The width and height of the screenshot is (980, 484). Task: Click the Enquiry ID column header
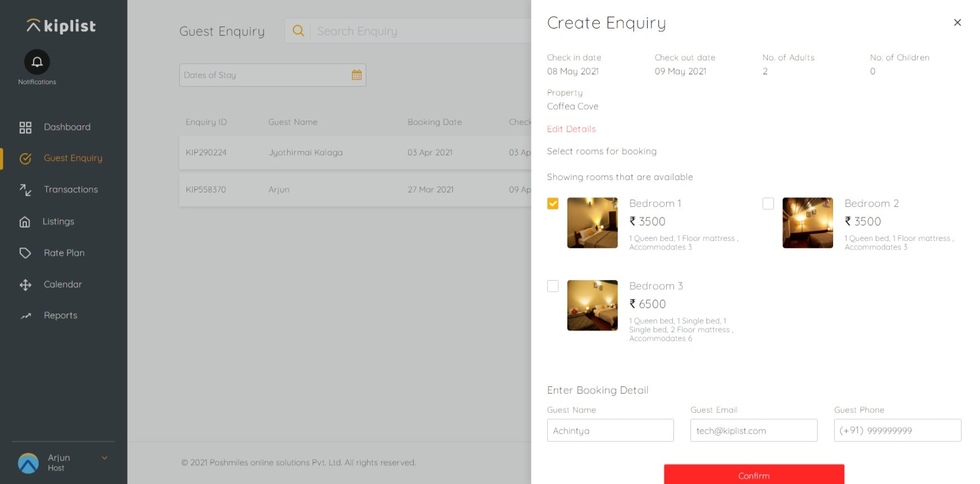pos(206,122)
